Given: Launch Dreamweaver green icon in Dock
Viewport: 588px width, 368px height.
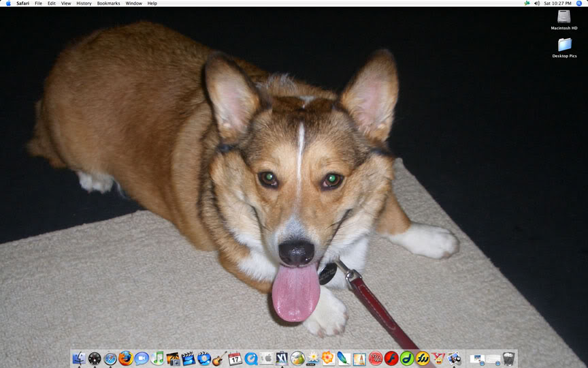Looking at the screenshot, I should point(407,358).
